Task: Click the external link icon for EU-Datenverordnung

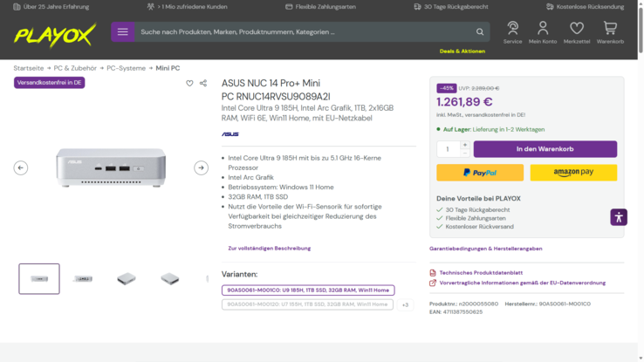Action: tap(433, 283)
